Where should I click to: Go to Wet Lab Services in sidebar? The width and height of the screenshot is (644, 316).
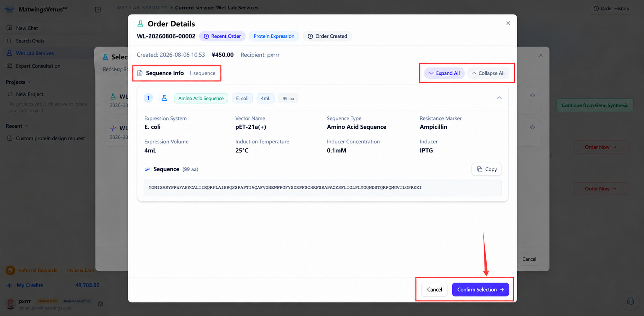point(53,53)
